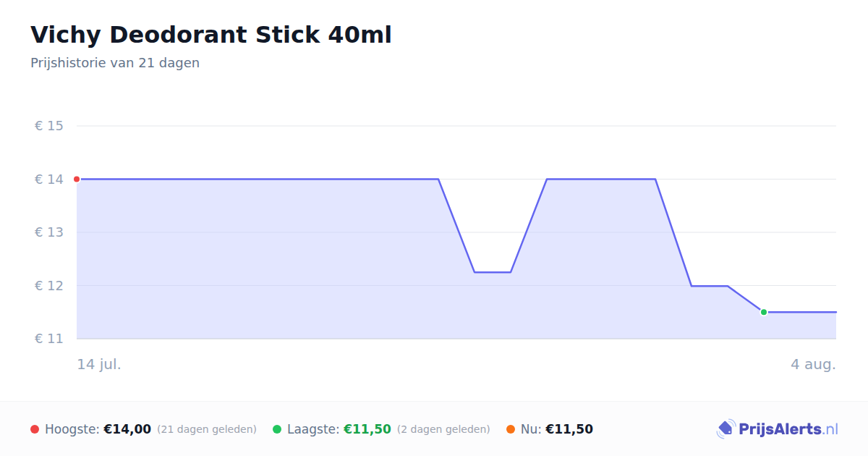The height and width of the screenshot is (456, 868).
Task: Click the € 13 axis label
Action: pos(49,232)
